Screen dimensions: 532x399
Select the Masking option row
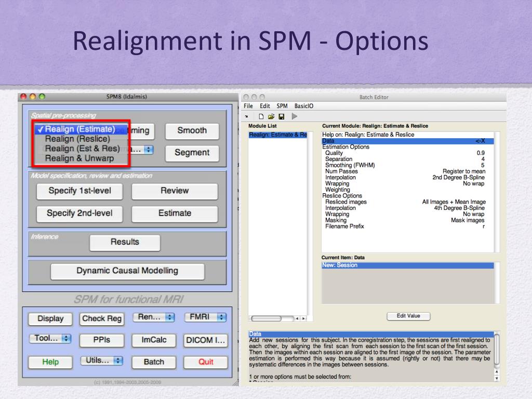[x=407, y=220]
